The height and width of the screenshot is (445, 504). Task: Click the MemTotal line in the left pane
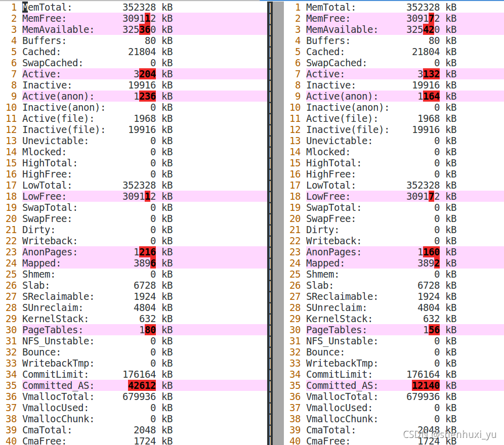(x=76, y=7)
